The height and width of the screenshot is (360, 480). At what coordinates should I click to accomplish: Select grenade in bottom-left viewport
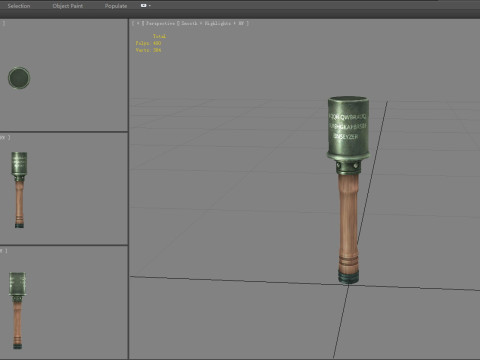(x=17, y=311)
